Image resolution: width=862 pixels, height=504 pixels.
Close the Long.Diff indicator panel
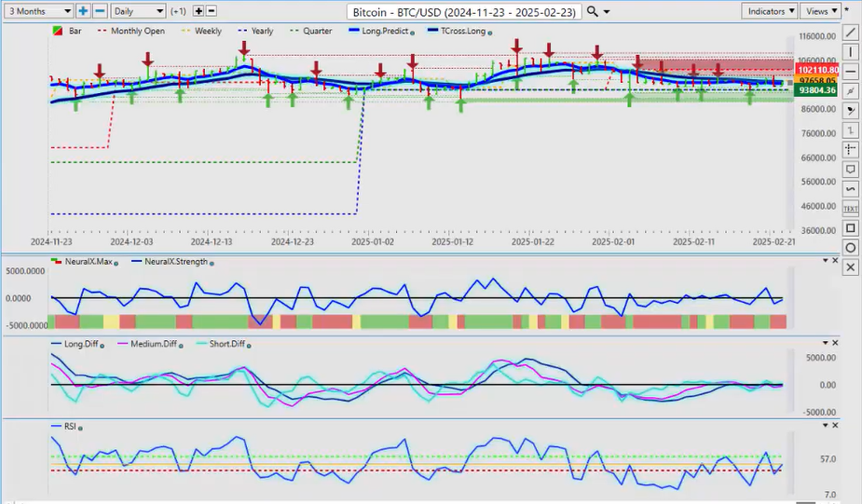pyautogui.click(x=836, y=343)
